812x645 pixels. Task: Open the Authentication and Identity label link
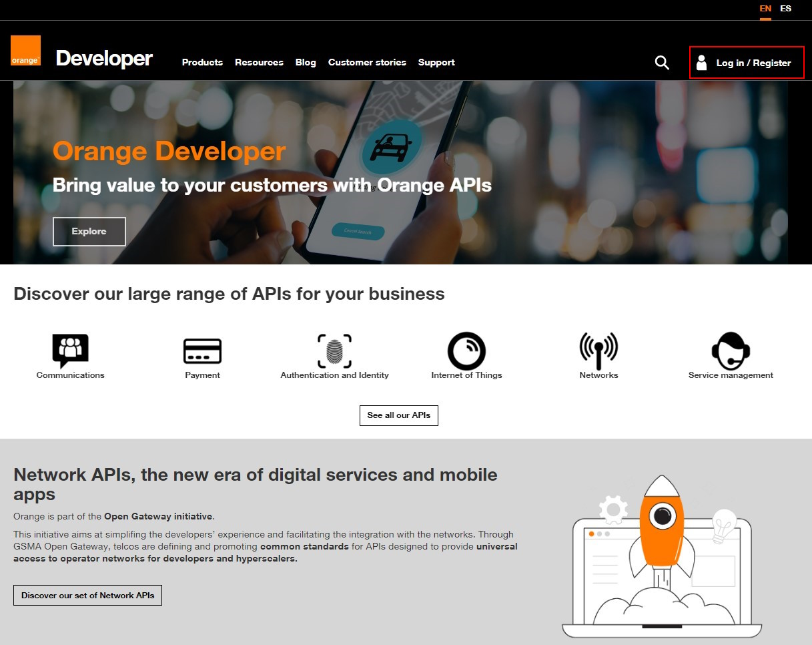(334, 375)
